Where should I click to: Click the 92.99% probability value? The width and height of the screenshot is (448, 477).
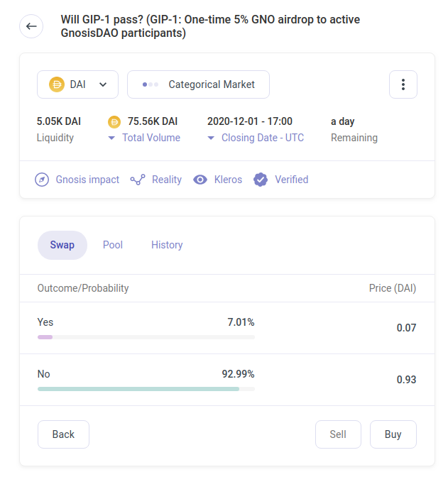239,374
